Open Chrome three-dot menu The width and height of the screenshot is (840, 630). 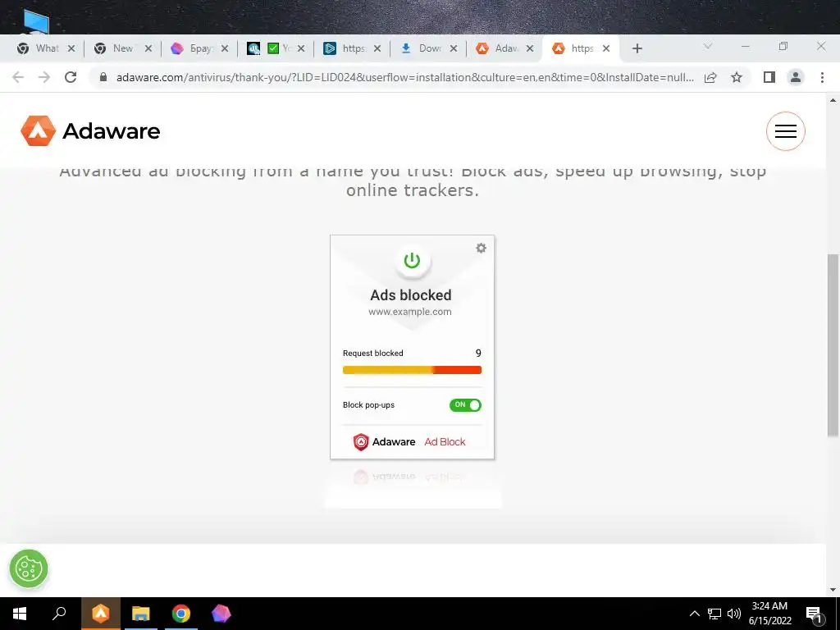click(x=822, y=78)
